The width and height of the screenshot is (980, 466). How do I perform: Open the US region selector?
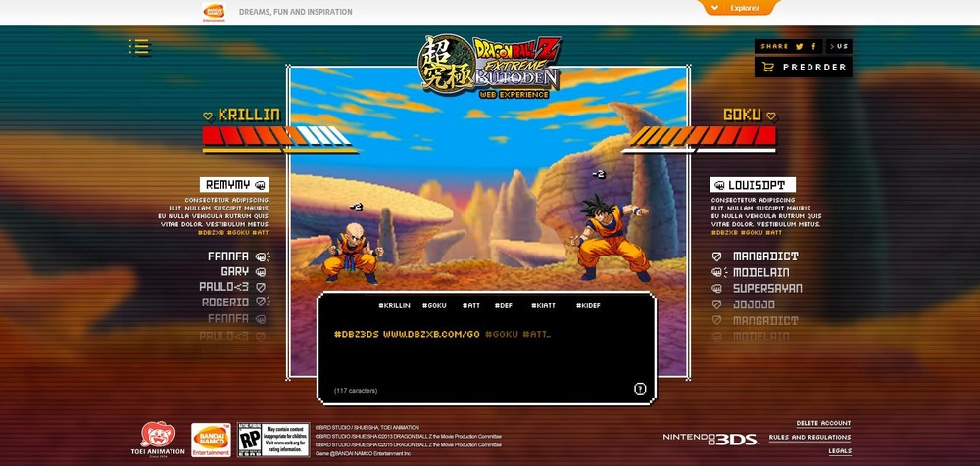click(839, 46)
